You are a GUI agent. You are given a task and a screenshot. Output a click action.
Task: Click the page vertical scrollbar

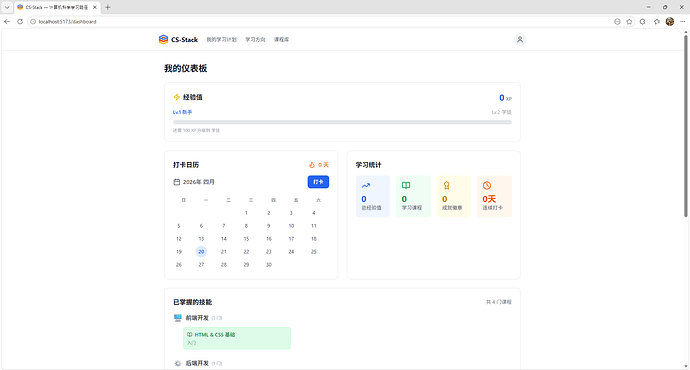pyautogui.click(x=686, y=125)
